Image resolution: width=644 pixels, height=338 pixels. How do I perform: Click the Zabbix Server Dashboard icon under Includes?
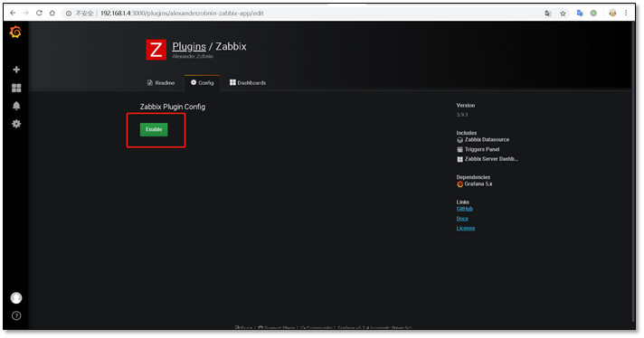(x=460, y=159)
